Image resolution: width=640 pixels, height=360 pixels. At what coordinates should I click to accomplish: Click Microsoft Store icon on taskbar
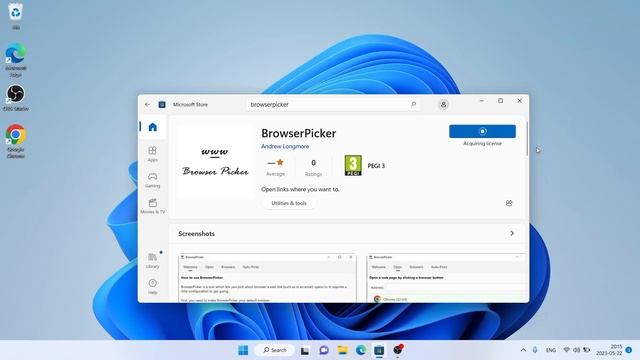pos(379,350)
